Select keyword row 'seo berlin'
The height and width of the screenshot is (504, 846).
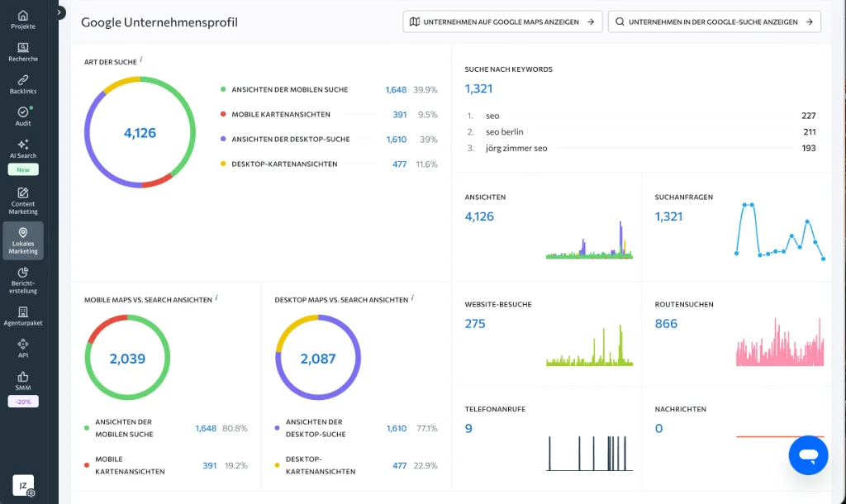(x=641, y=131)
